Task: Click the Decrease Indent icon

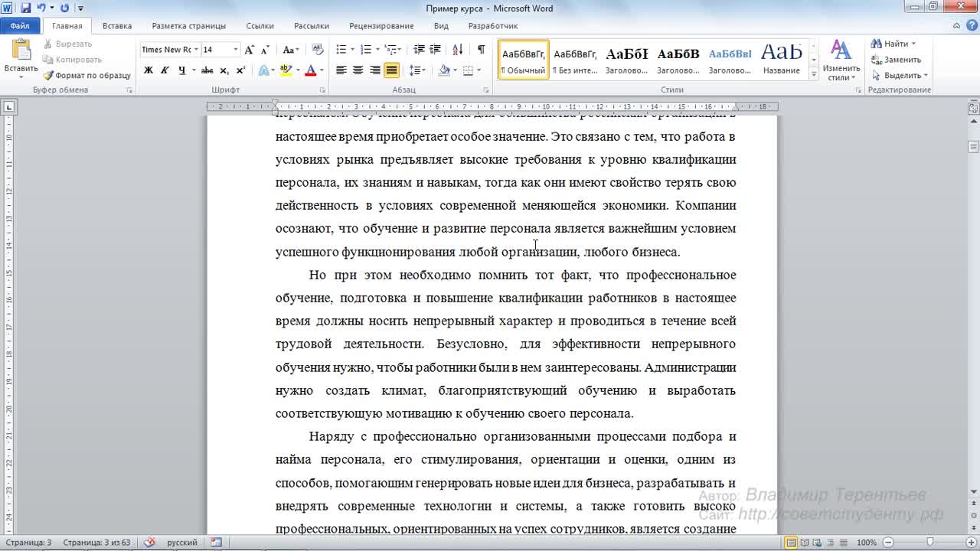Action: [x=419, y=50]
